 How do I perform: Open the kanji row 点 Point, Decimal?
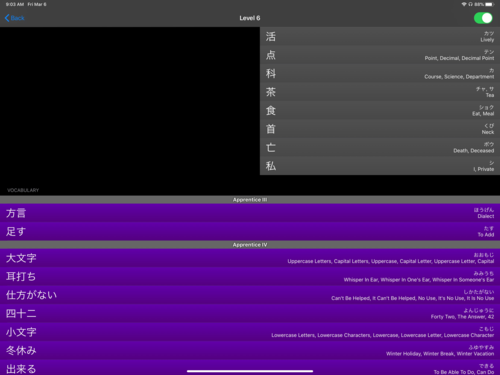380,55
